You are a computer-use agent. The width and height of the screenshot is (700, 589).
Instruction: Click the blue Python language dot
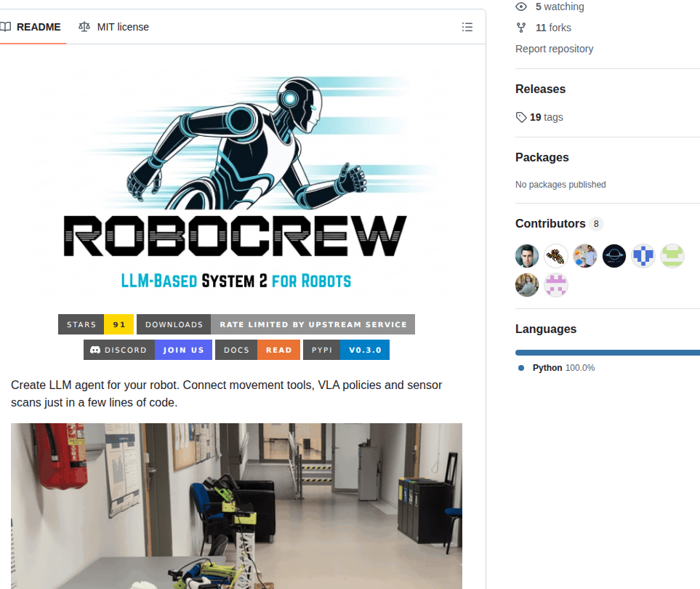[521, 368]
